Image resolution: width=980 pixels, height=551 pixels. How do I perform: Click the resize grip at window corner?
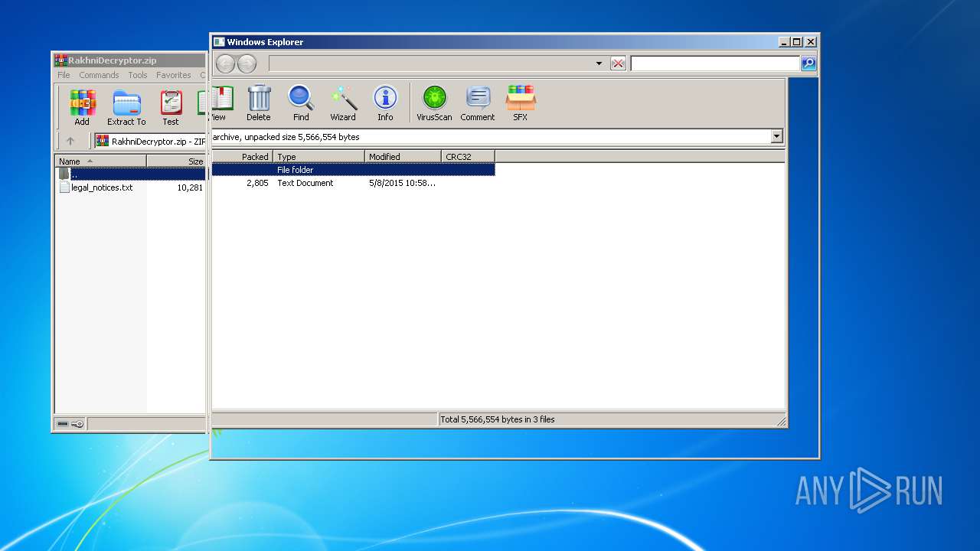781,421
